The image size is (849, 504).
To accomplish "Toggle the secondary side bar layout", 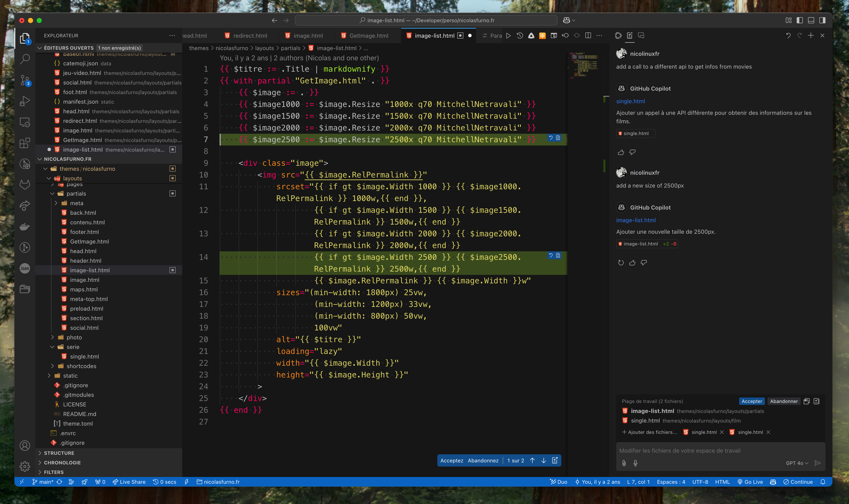I will pyautogui.click(x=822, y=20).
